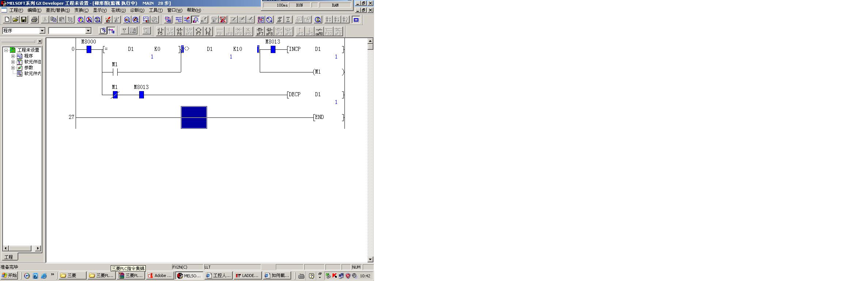
Task: Click the Save project floppy icon
Action: tap(24, 20)
